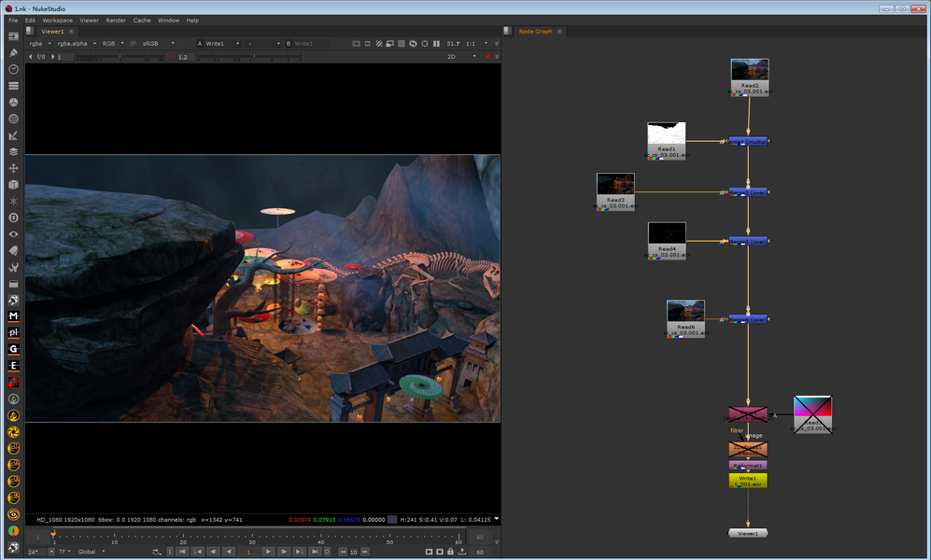
Task: Open the red plugin toolbar icon
Action: [x=13, y=383]
